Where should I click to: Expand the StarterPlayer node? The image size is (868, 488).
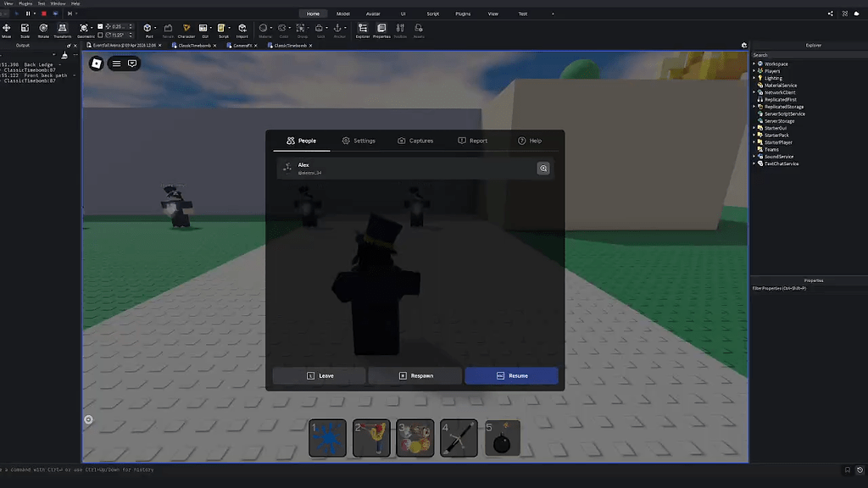[x=754, y=142]
